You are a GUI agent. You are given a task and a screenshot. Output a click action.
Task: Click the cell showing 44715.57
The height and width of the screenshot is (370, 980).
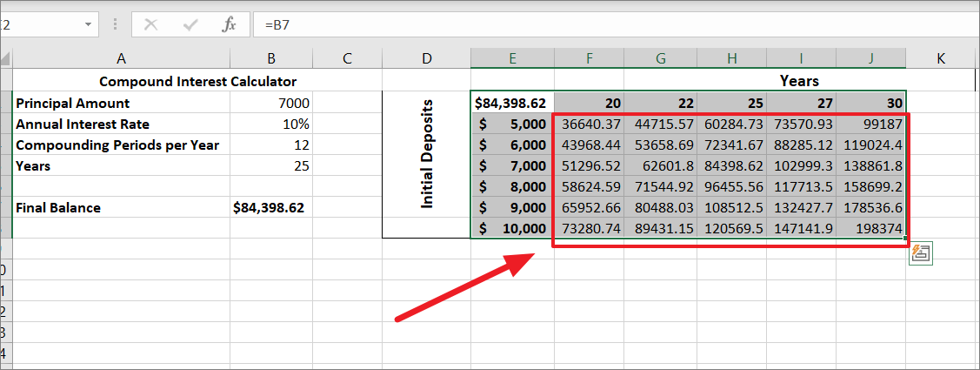pos(661,124)
